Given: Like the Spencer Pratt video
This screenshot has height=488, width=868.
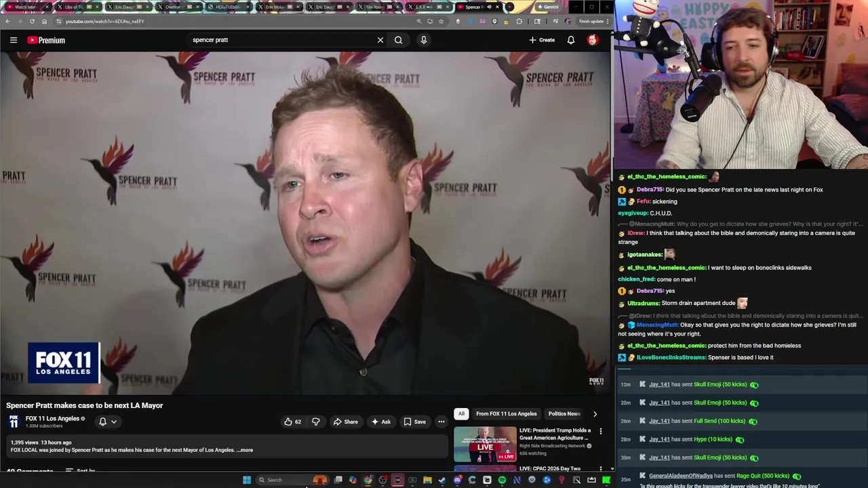Looking at the screenshot, I should click(x=293, y=422).
